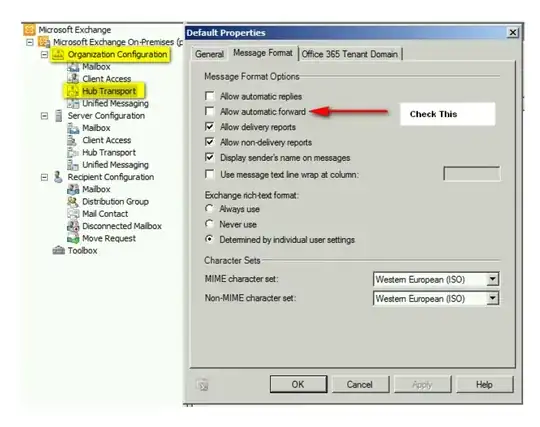This screenshot has height=427, width=540.
Task: Switch to the General tab
Action: pos(209,54)
